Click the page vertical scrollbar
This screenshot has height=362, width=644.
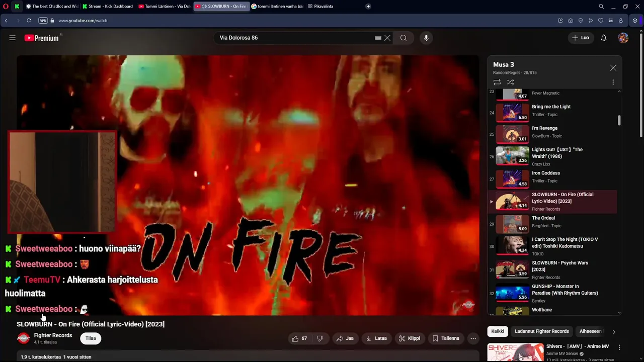(641, 85)
